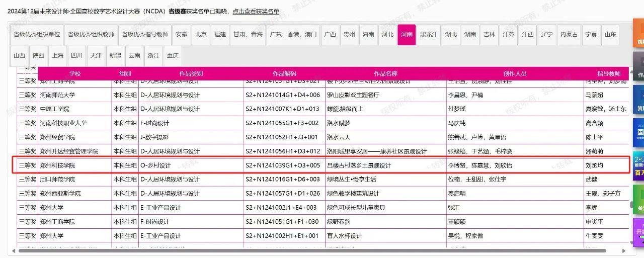Select the 重庆 tab
This screenshot has height=258, width=644.
[173, 56]
